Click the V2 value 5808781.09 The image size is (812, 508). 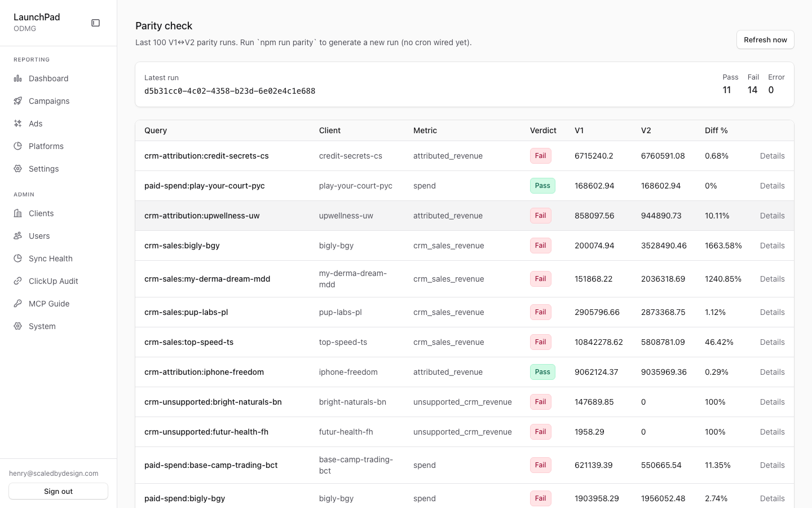tap(663, 342)
